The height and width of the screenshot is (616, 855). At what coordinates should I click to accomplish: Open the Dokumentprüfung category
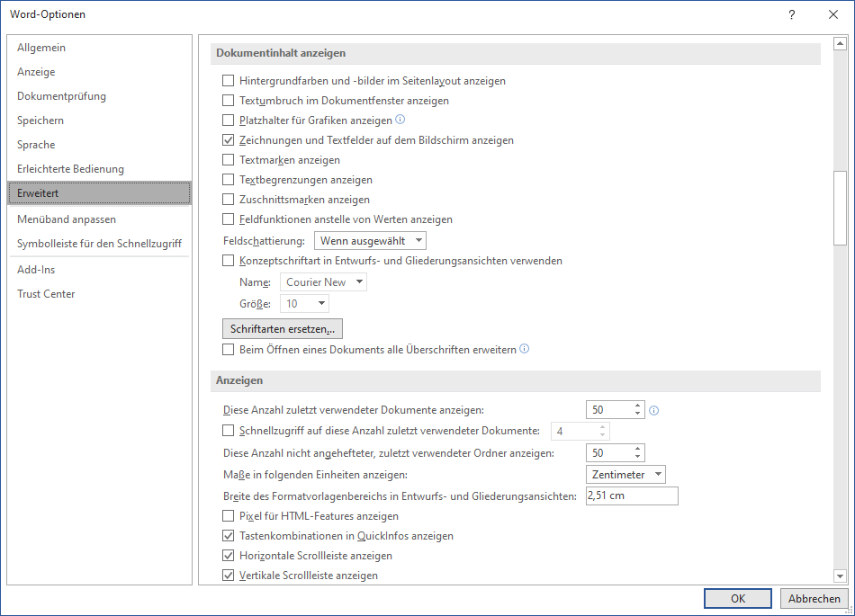coord(99,96)
